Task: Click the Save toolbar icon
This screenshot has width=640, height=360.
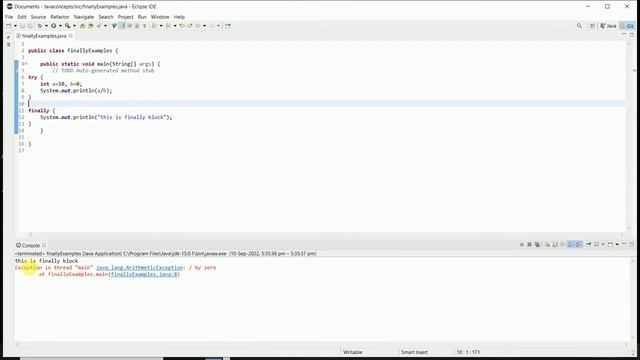Action: click(22, 26)
